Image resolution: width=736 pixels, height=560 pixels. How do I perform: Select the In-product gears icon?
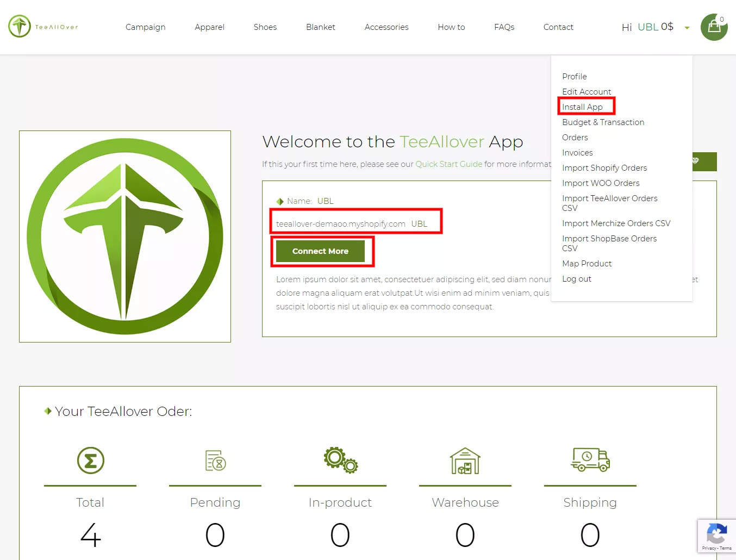(340, 460)
